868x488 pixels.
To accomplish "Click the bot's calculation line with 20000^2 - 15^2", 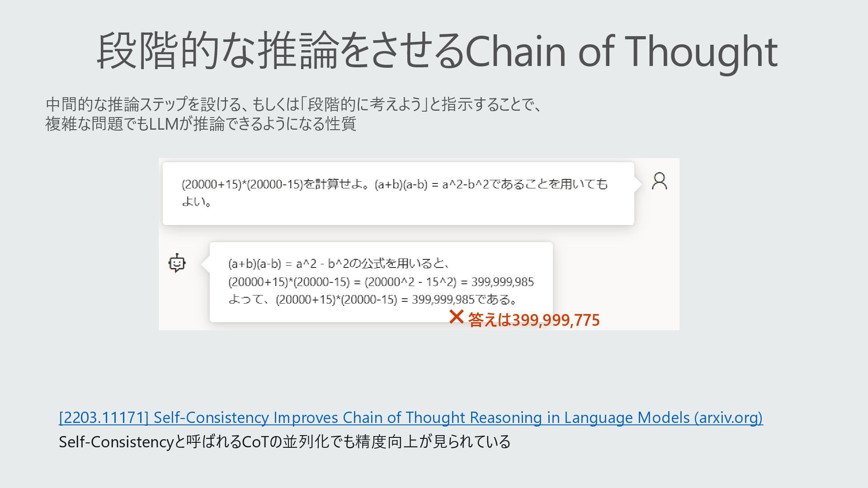I will (x=381, y=282).
